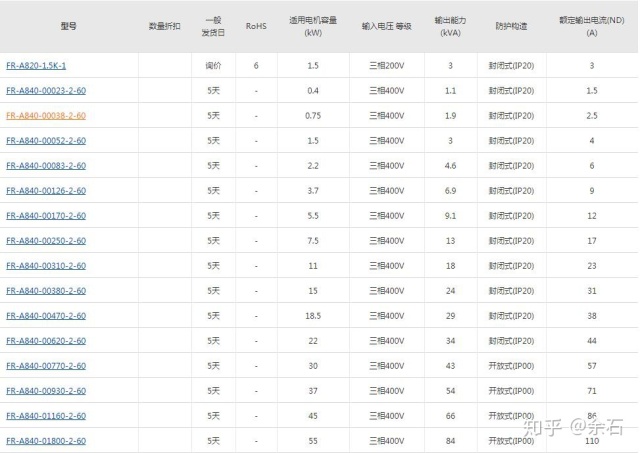Click current 44 in the FR-A840-00620 row
The height and width of the screenshot is (453, 640).
[x=592, y=341]
